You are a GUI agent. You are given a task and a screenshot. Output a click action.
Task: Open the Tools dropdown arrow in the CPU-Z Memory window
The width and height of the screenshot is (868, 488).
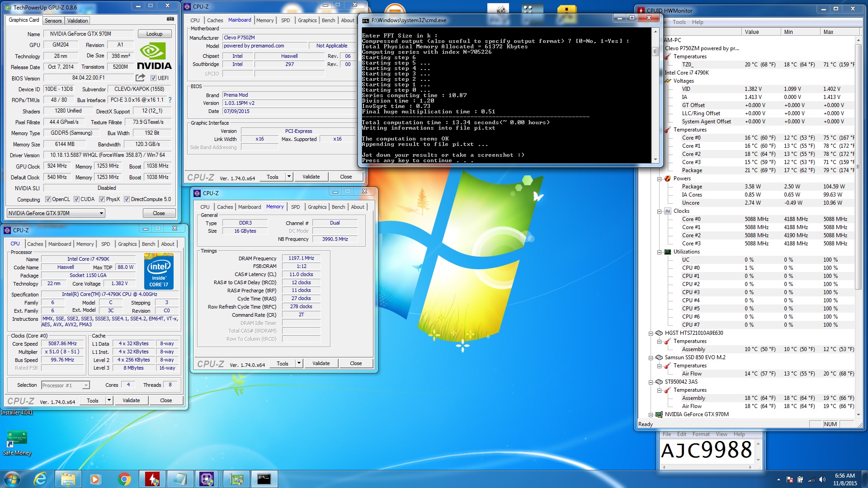(x=299, y=363)
